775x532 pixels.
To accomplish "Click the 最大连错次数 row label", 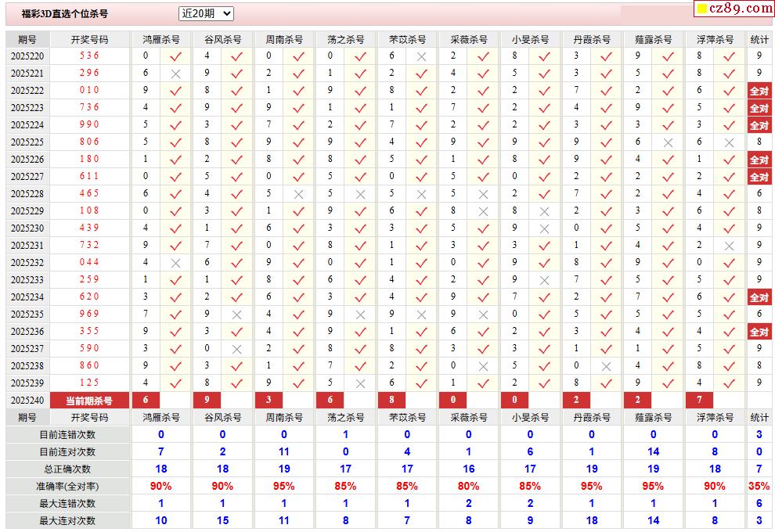I will [x=67, y=504].
